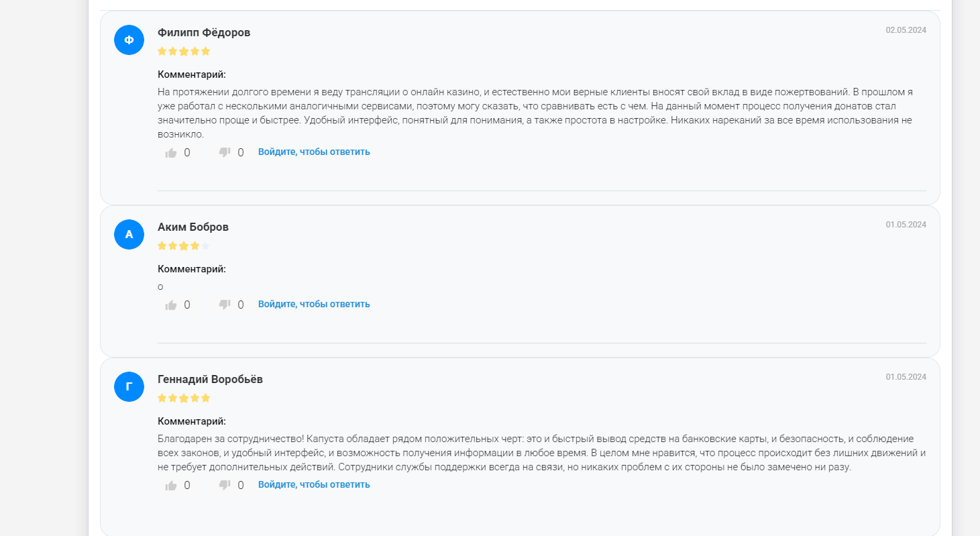This screenshot has width=980, height=536.
Task: Dislike Филипп Фёдоров's review with thumbs-down
Action: pyautogui.click(x=225, y=153)
